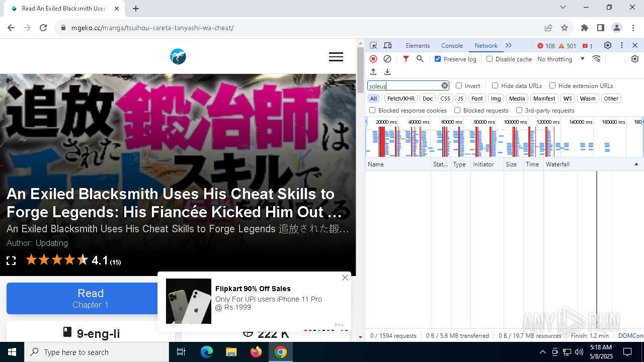This screenshot has width=644, height=362.
Task: Switch to the Elements tab
Action: coord(418,46)
